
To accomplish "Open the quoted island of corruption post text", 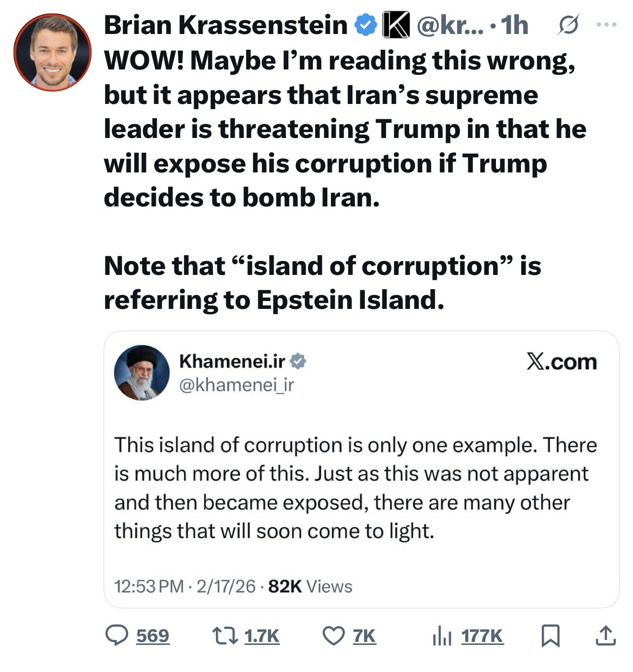I will pos(355,488).
